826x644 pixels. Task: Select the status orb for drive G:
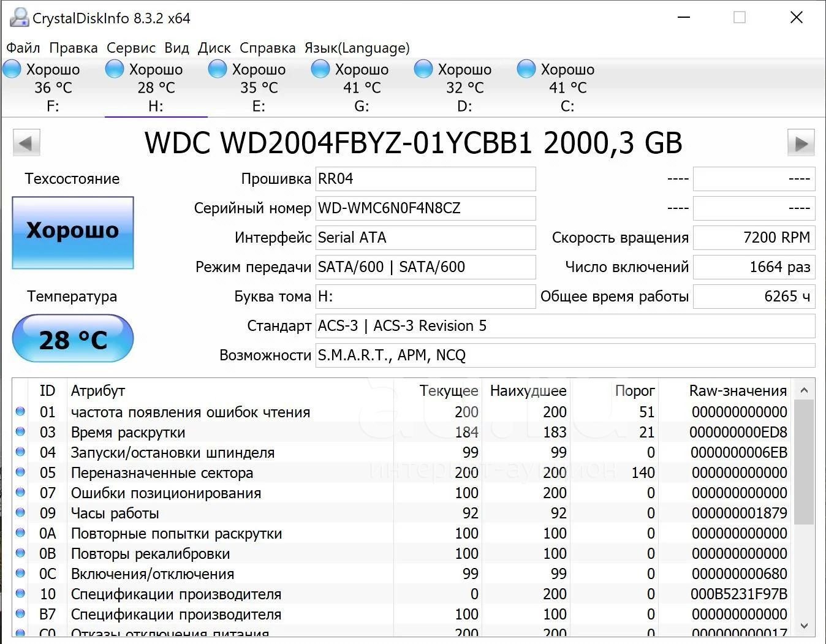click(x=320, y=69)
